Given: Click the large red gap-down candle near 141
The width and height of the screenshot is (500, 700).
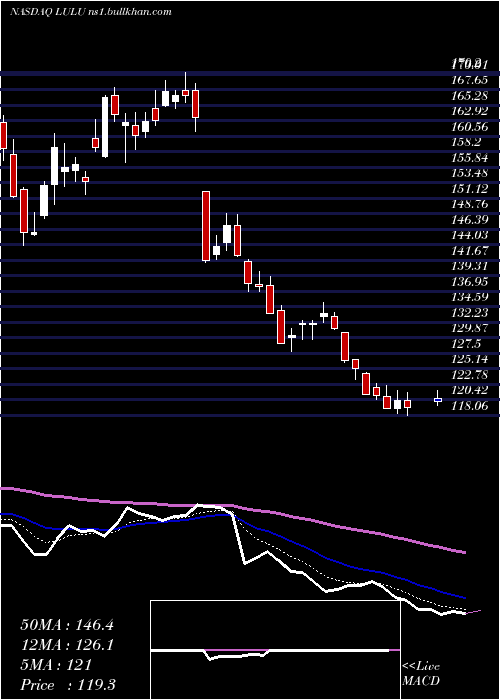Looking at the screenshot, I should tap(206, 226).
